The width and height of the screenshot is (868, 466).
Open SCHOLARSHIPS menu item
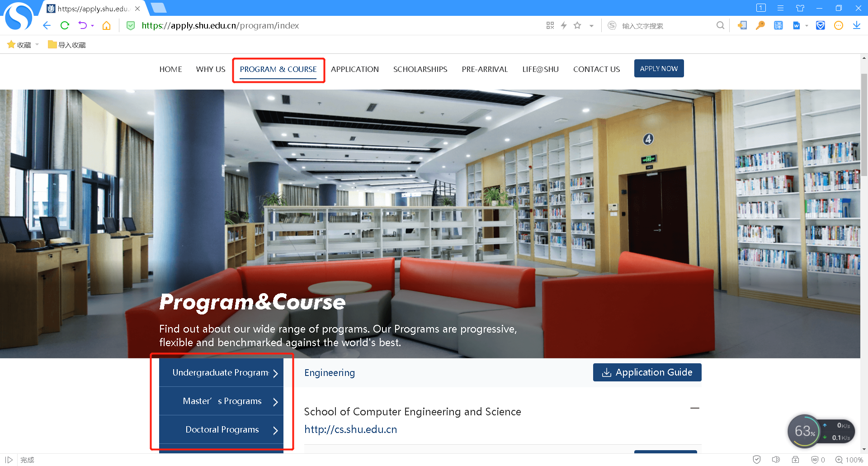tap(420, 69)
